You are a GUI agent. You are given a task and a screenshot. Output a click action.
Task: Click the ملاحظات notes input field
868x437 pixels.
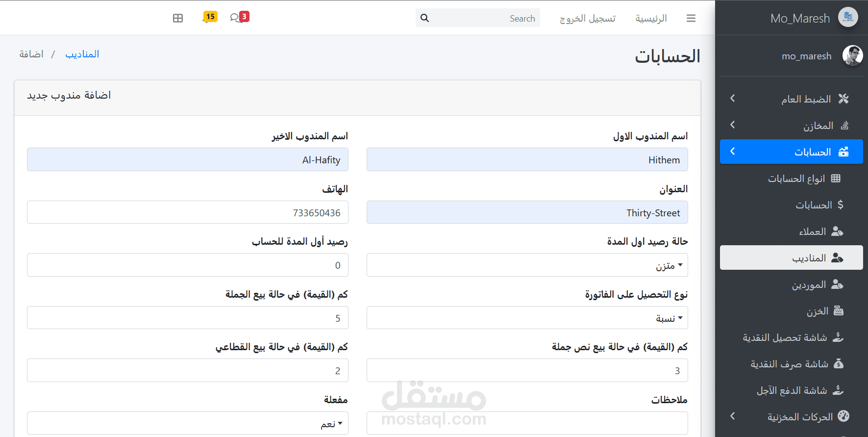(527, 423)
